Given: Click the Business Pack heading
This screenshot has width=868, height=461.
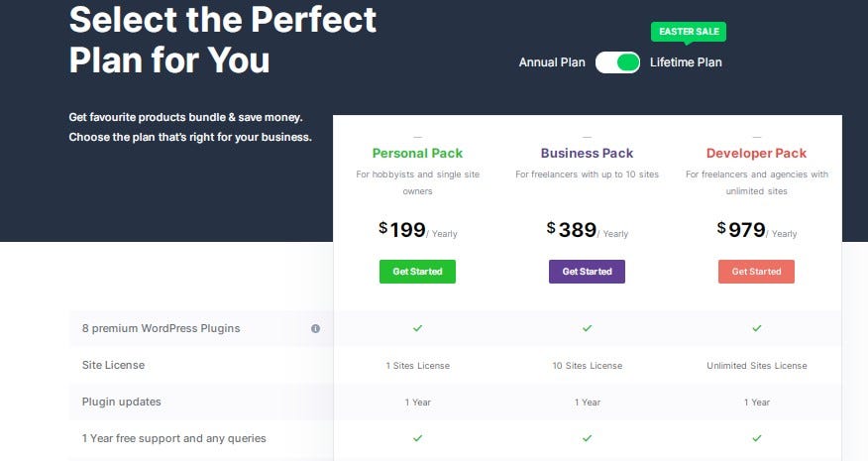Looking at the screenshot, I should 587,153.
